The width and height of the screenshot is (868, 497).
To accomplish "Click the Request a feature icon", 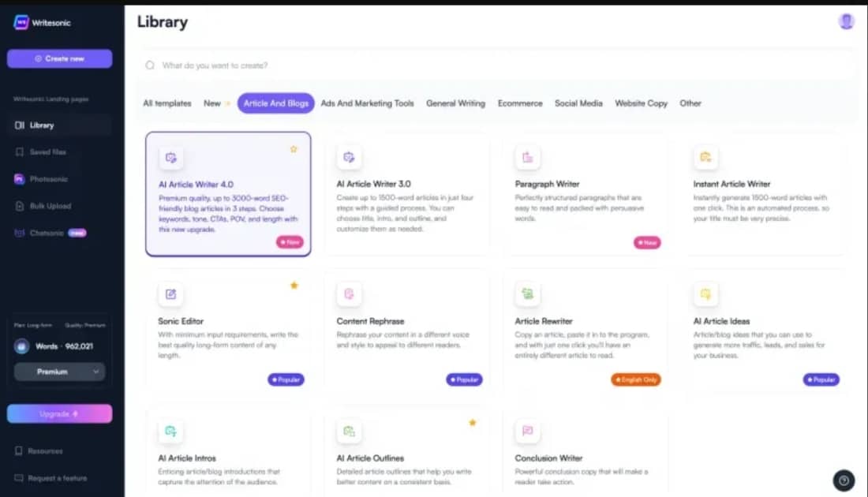I will click(x=19, y=477).
